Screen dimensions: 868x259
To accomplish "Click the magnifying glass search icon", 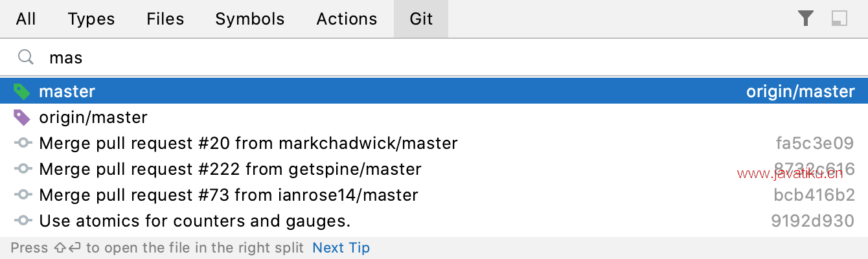I will point(25,57).
